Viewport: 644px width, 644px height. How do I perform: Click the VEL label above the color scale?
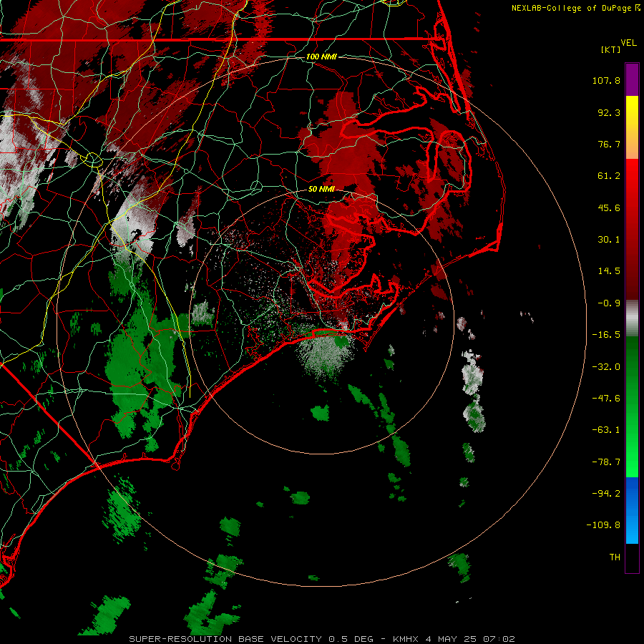click(628, 43)
